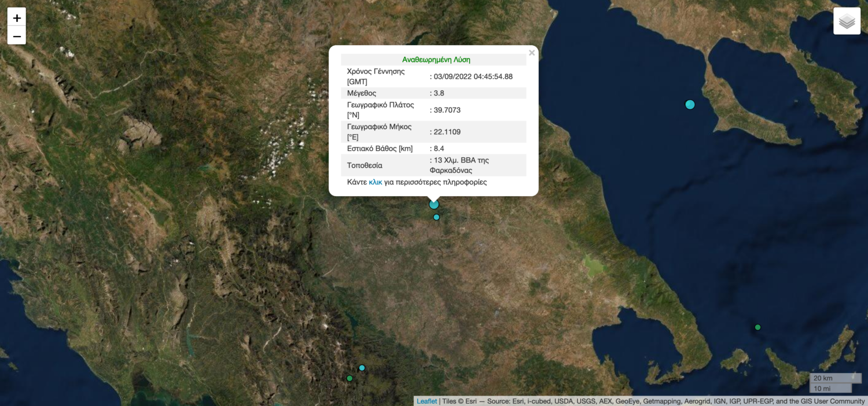Click the magnitude value 3.8
This screenshot has width=868, height=406.
(439, 93)
